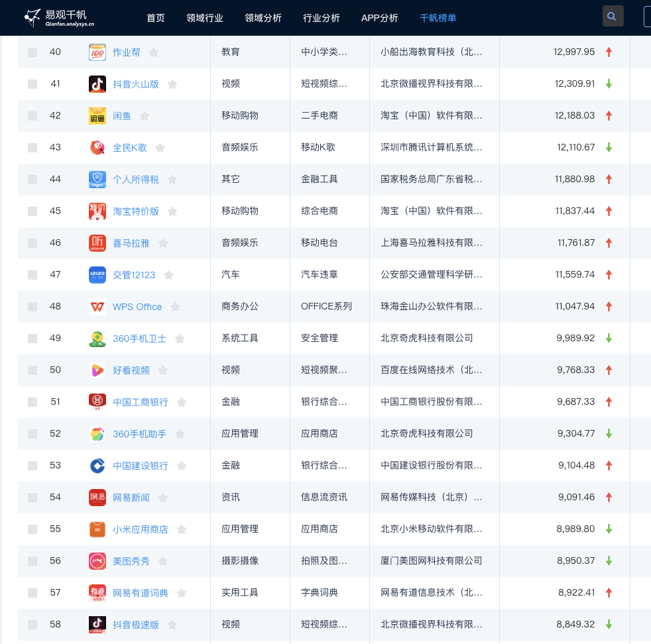Open the 首页 nav item
This screenshot has height=644, width=651.
coord(156,18)
